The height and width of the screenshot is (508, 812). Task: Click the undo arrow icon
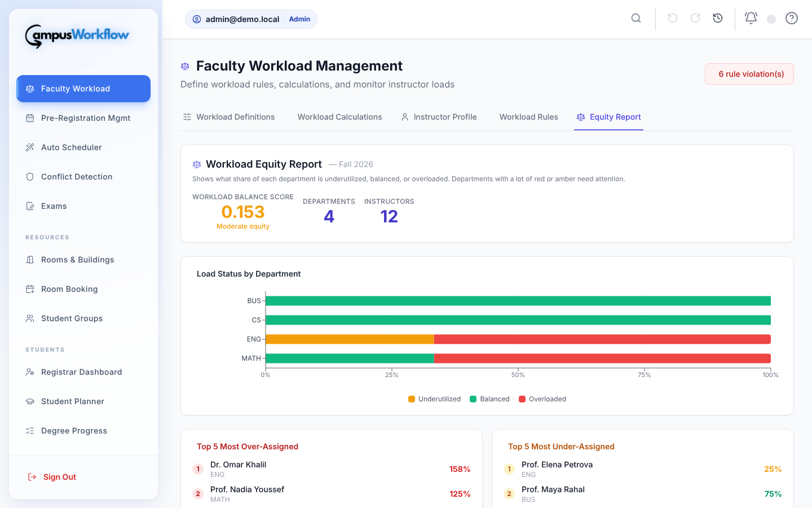point(673,19)
